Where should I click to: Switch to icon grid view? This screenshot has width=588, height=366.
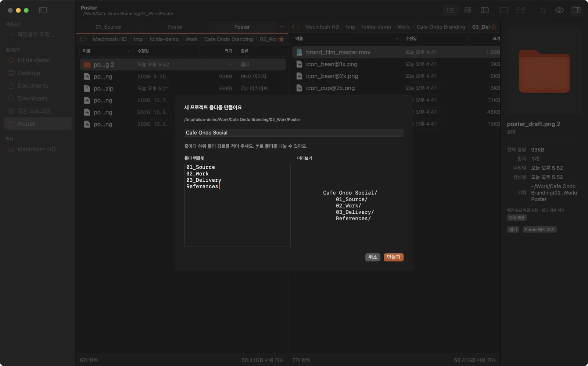click(467, 10)
